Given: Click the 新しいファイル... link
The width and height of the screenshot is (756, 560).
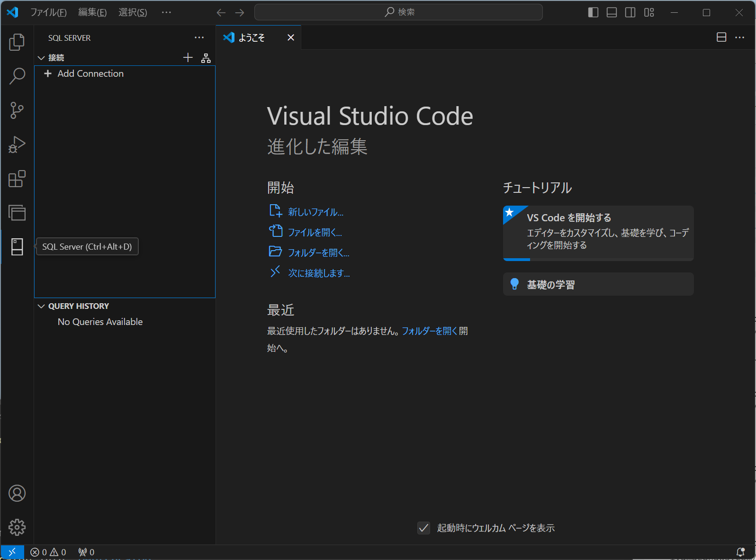Looking at the screenshot, I should (x=315, y=212).
